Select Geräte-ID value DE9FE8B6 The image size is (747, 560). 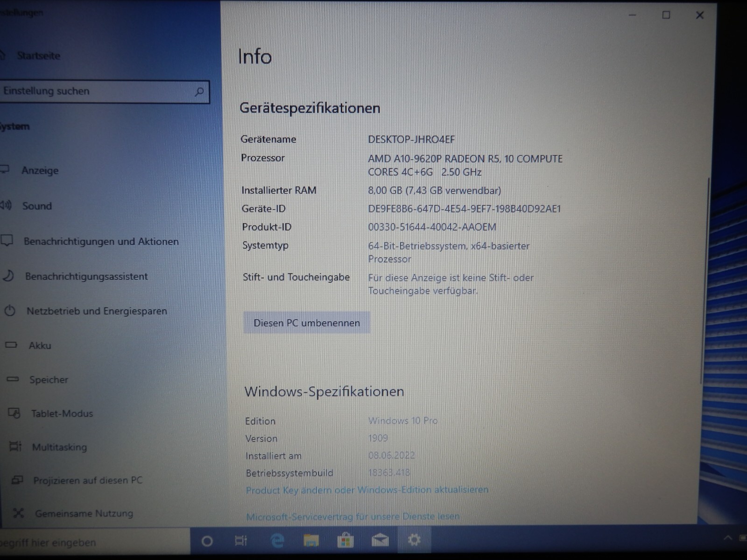pyautogui.click(x=464, y=209)
